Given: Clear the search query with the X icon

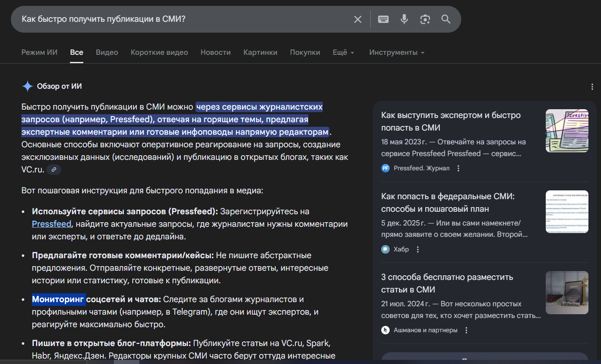Looking at the screenshot, I should (357, 19).
